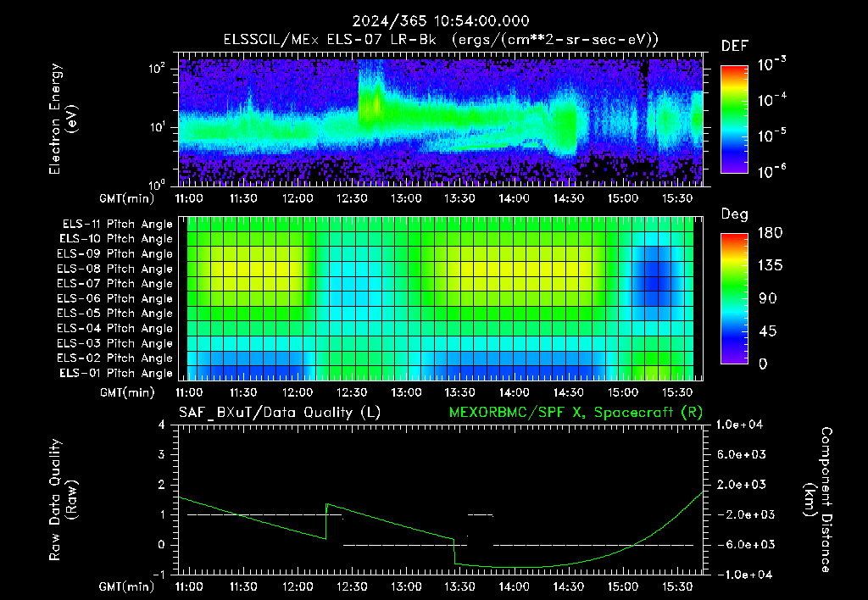The image size is (868, 600).
Task: Click GMT(min) label below the spectrogram
Action: coord(127,198)
